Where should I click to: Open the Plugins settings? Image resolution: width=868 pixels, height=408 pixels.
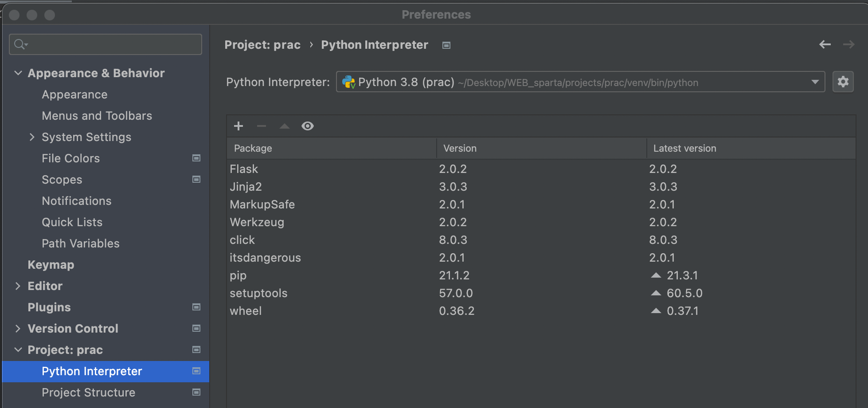(49, 307)
